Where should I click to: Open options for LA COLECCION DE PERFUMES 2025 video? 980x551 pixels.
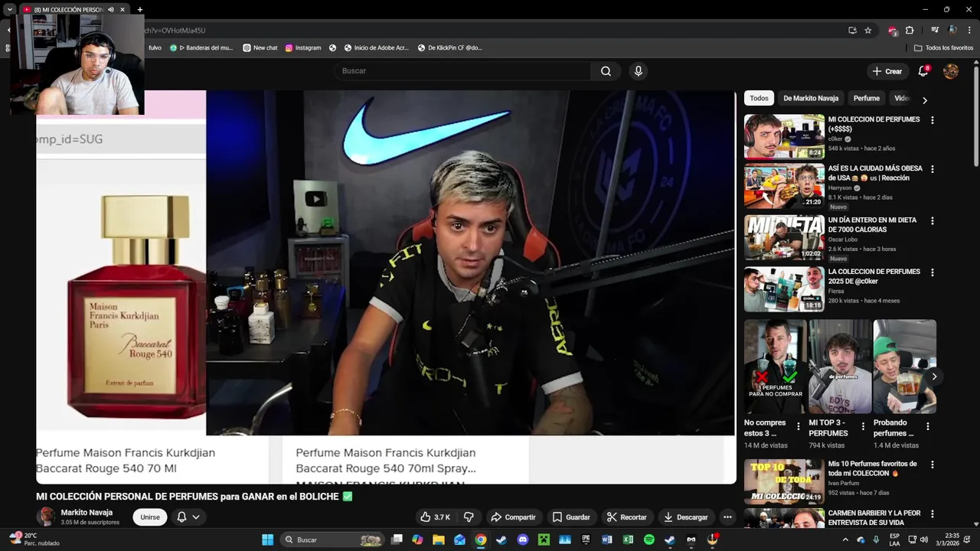tap(932, 272)
